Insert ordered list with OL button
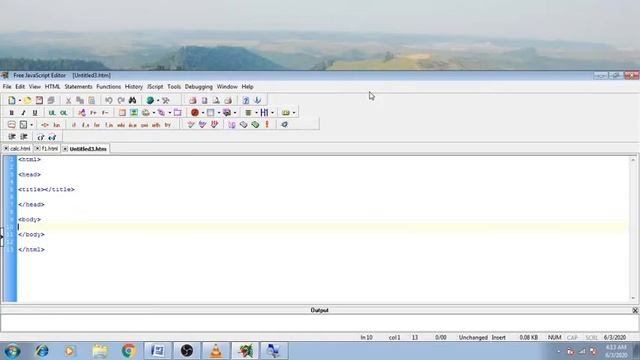Screen dimensions: 640x360 pyautogui.click(x=64, y=113)
